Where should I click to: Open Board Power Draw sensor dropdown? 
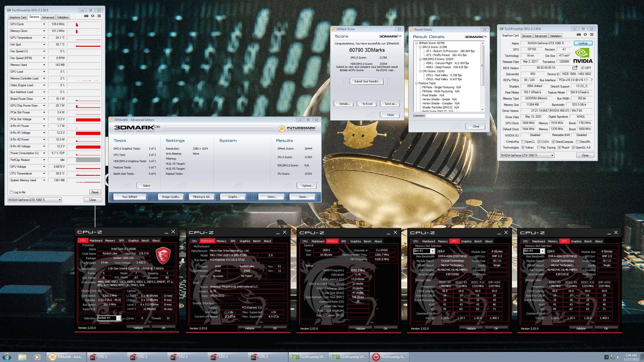(44, 99)
